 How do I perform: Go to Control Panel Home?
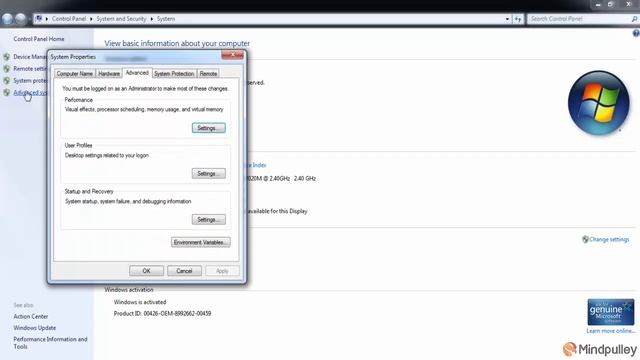click(39, 39)
